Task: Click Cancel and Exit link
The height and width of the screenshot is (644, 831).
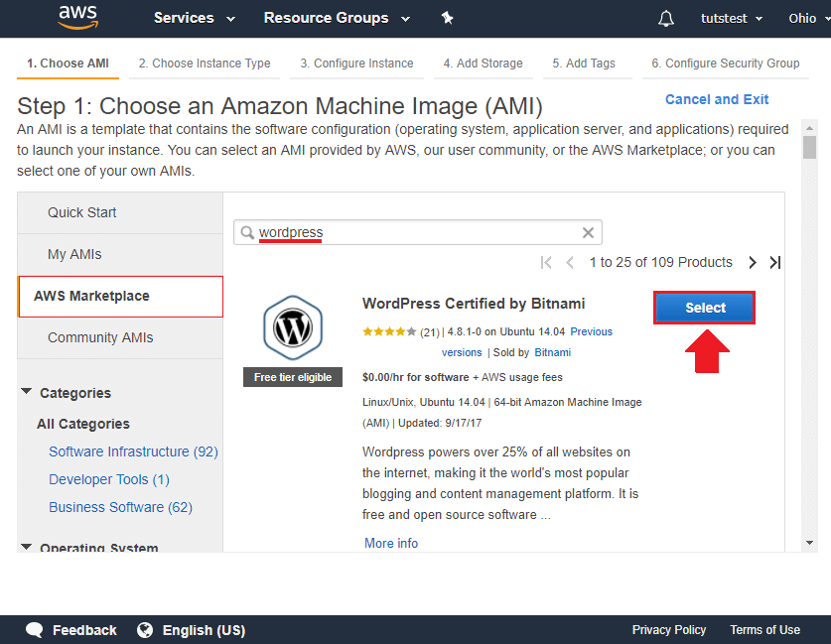Action: [x=717, y=99]
